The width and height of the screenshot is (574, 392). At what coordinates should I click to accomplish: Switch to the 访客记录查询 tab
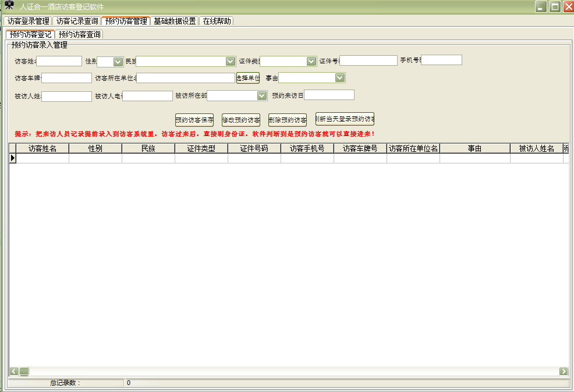click(77, 21)
